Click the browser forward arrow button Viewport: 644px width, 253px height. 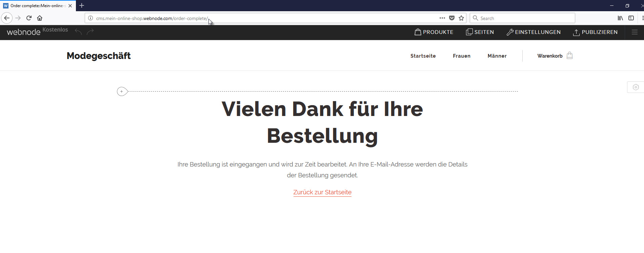point(18,18)
